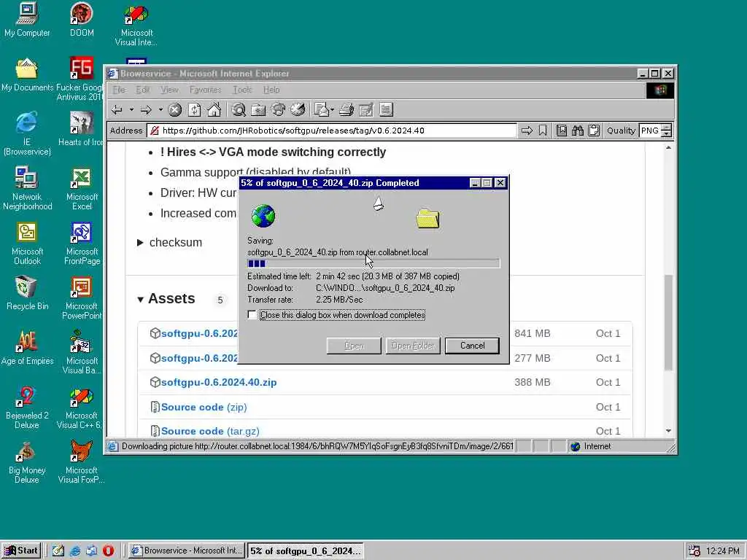This screenshot has height=560, width=747.
Task: Open the Tools menu
Action: [242, 90]
